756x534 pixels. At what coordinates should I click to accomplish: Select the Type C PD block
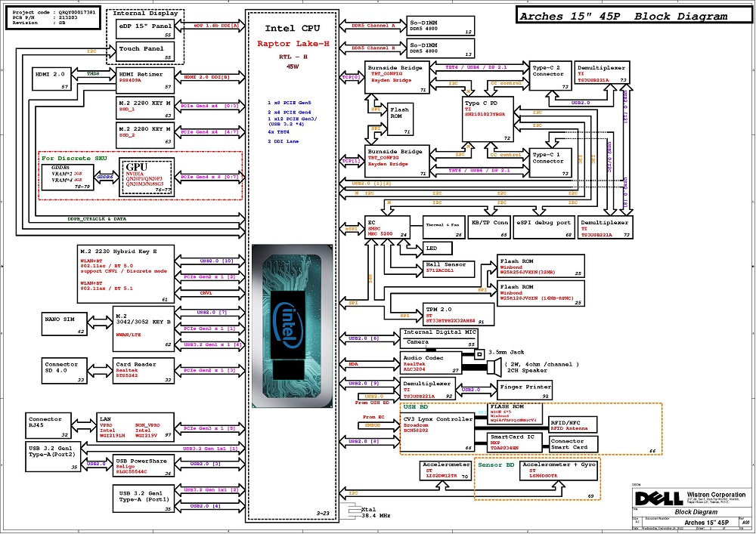click(488, 119)
